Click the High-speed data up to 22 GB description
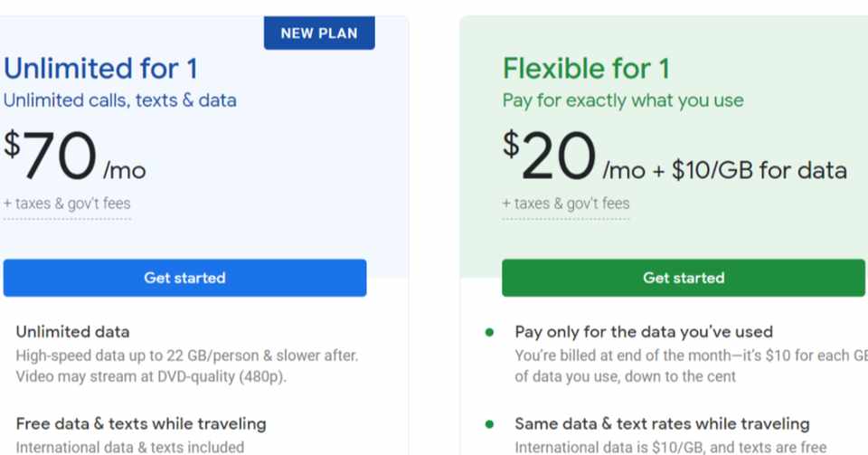This screenshot has height=455, width=868. click(187, 355)
